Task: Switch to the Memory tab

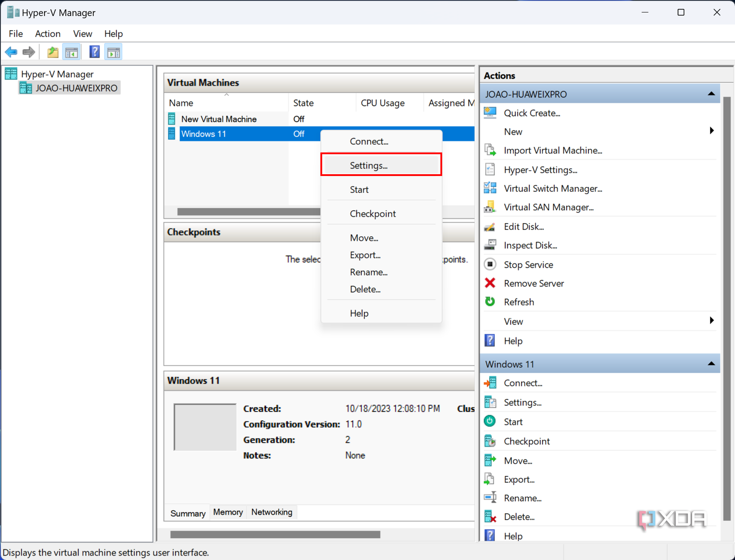Action: 228,512
